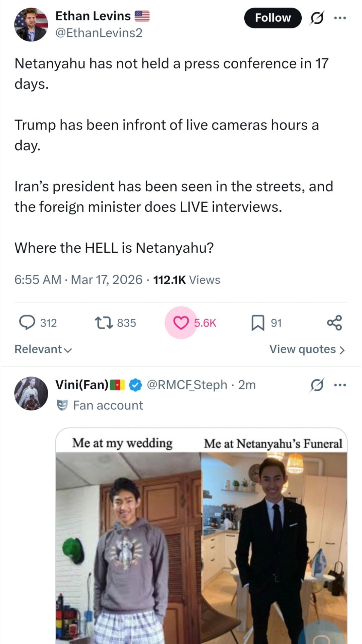Open the share icon on the tweet
The height and width of the screenshot is (644, 362).
[334, 323]
